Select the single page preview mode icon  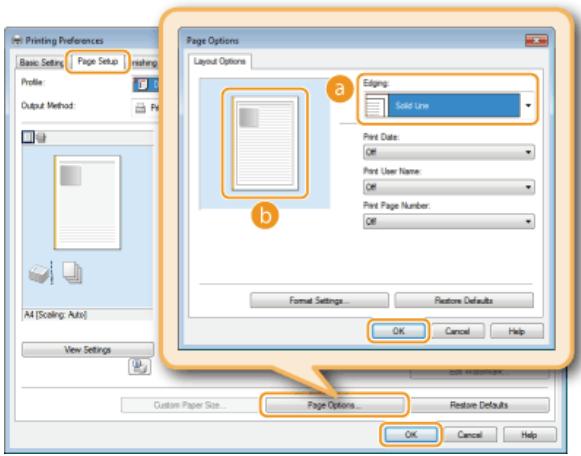[x=28, y=137]
